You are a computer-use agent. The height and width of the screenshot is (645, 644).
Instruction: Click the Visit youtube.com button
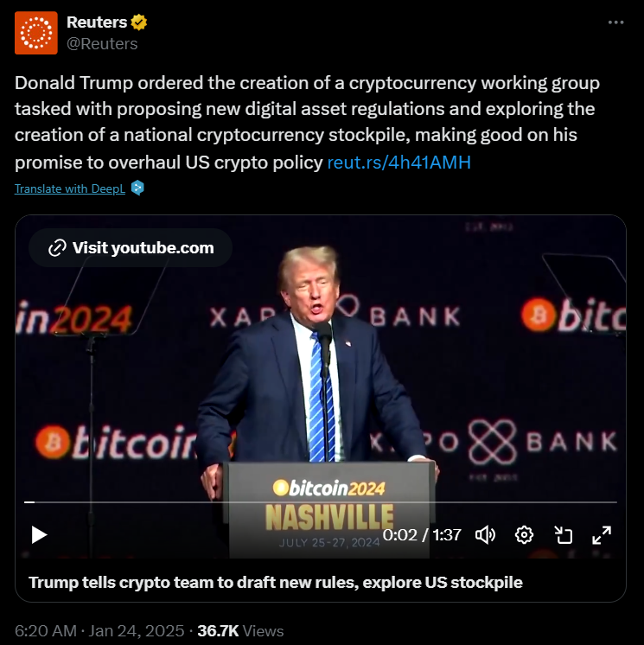131,247
